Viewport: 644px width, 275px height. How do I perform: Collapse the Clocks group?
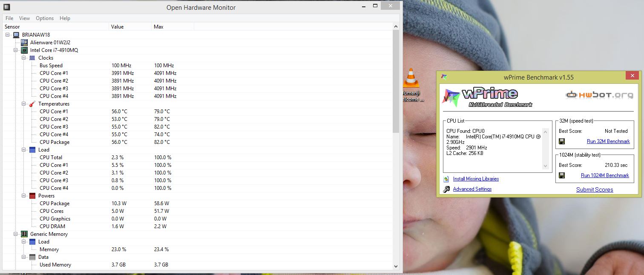(24, 58)
